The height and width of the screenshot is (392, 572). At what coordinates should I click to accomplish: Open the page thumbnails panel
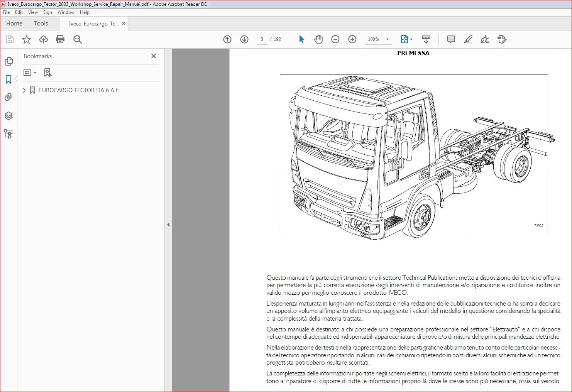pyautogui.click(x=8, y=61)
